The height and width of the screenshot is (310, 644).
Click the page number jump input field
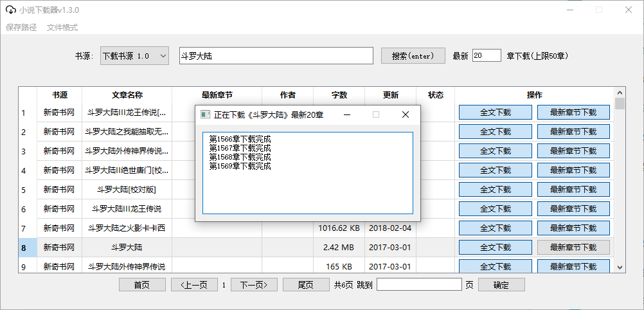pos(419,285)
